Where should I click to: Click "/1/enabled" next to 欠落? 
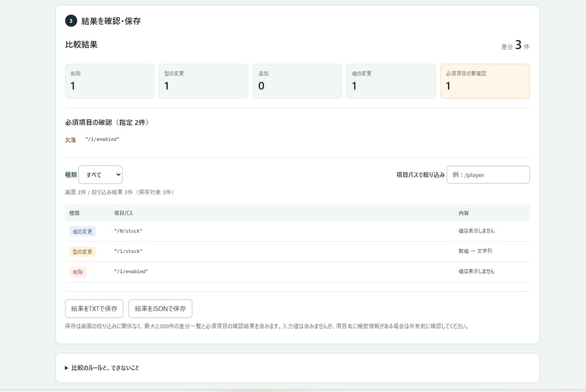coord(102,139)
